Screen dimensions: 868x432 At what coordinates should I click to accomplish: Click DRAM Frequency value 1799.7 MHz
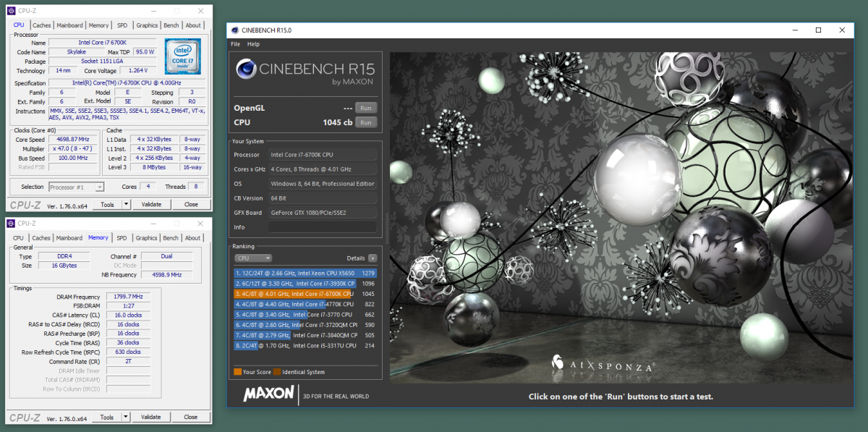click(x=127, y=297)
